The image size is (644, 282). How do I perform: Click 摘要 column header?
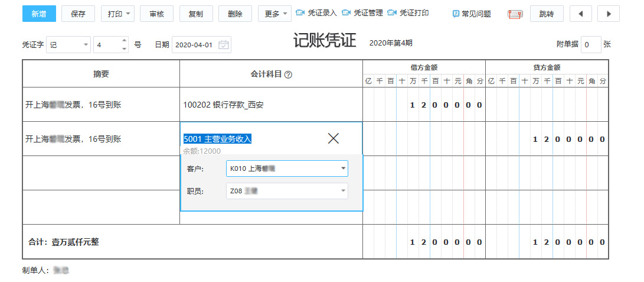coord(101,73)
